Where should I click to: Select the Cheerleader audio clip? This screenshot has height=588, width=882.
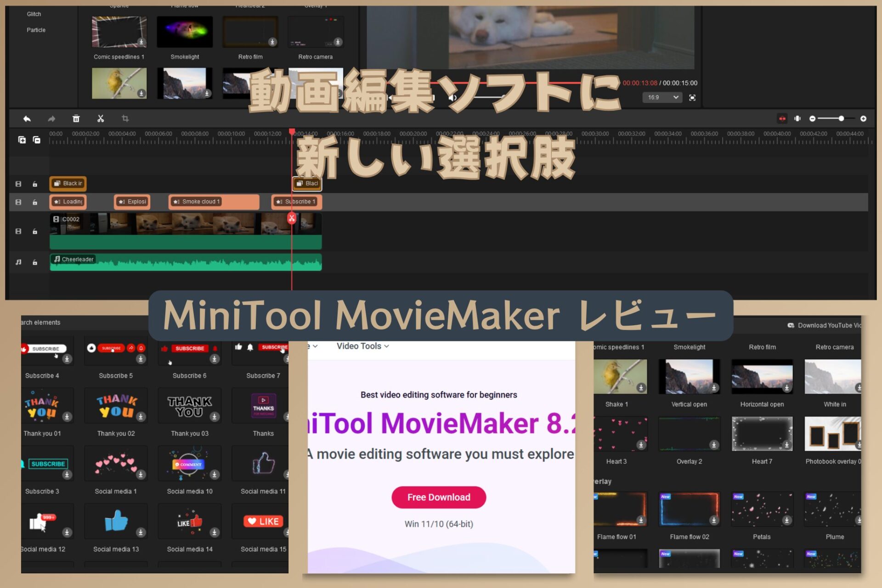click(x=186, y=262)
